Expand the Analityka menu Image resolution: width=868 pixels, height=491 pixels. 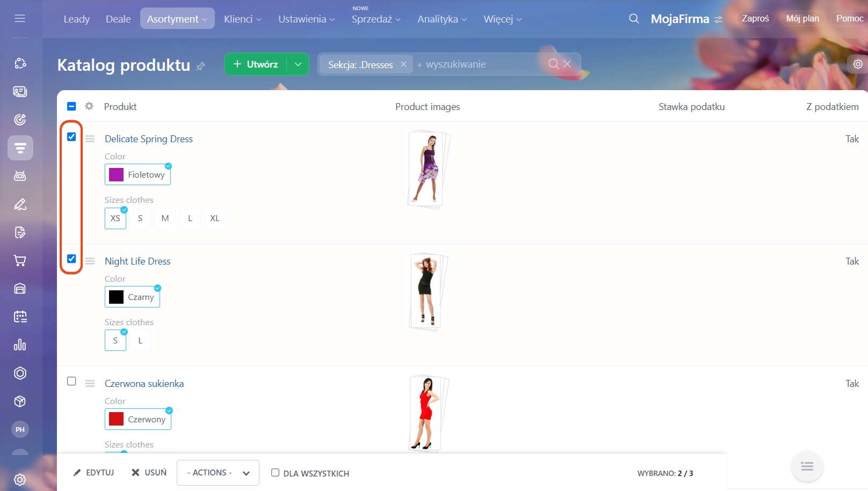(442, 19)
